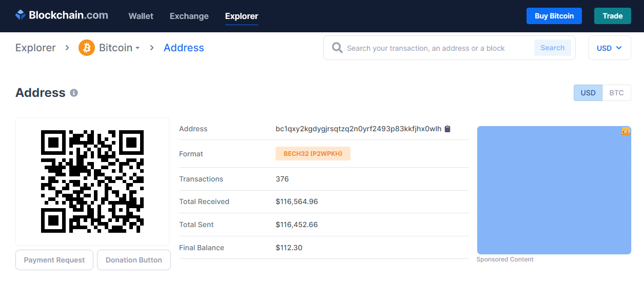
Task: Click the Final Balance value $112.30
Action: tap(289, 248)
